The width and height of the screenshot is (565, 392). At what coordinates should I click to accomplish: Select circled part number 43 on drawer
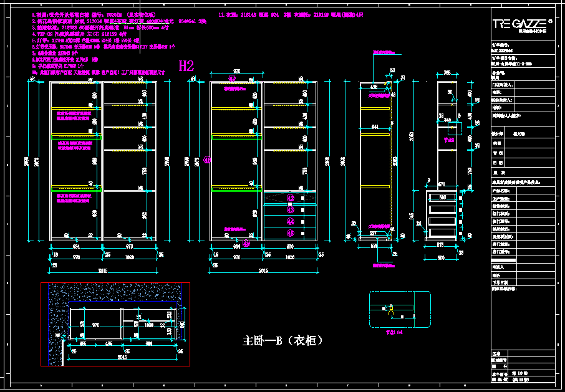291,209
